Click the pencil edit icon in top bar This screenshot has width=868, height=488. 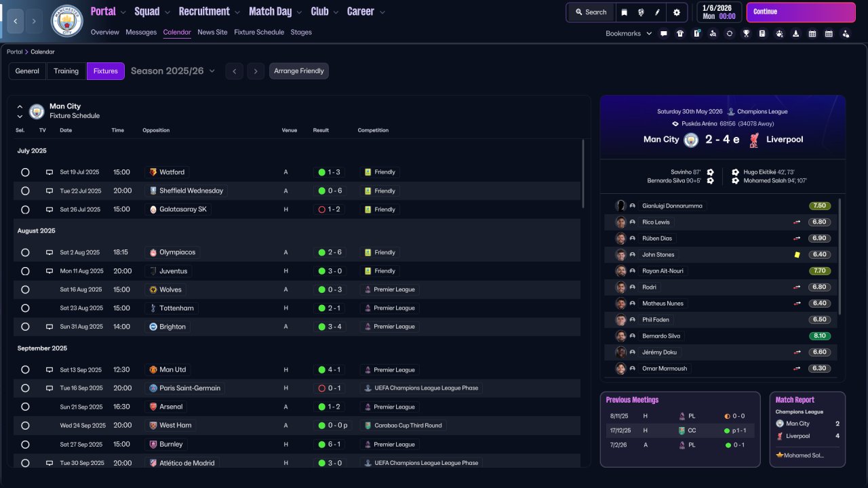pyautogui.click(x=657, y=12)
